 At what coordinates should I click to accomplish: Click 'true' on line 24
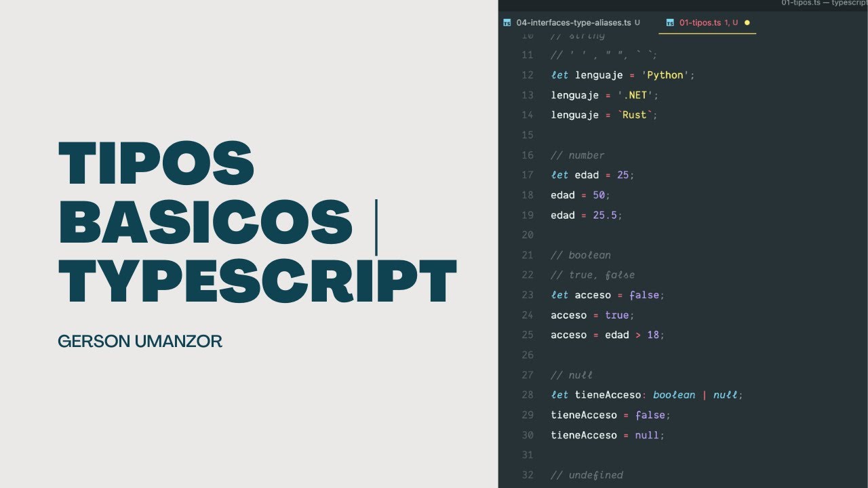(616, 315)
